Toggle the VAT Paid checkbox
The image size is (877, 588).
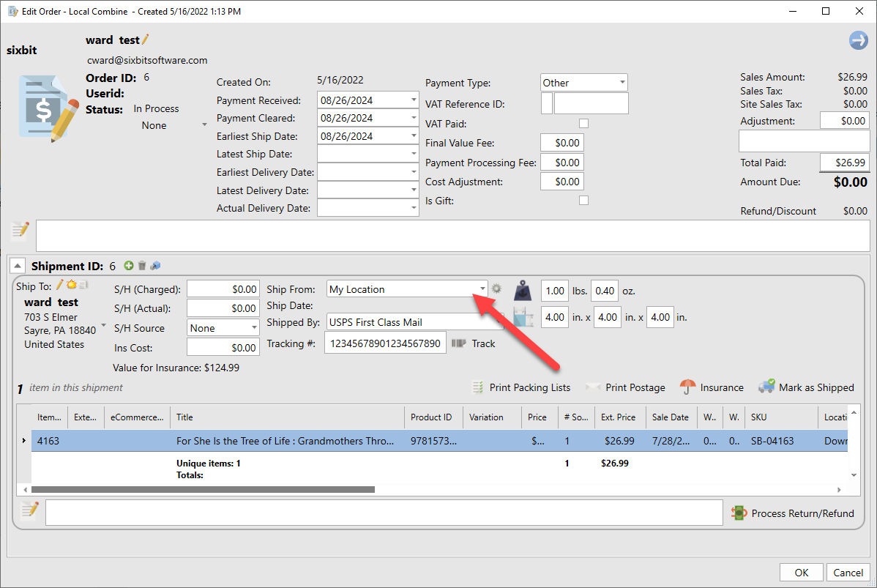point(583,124)
